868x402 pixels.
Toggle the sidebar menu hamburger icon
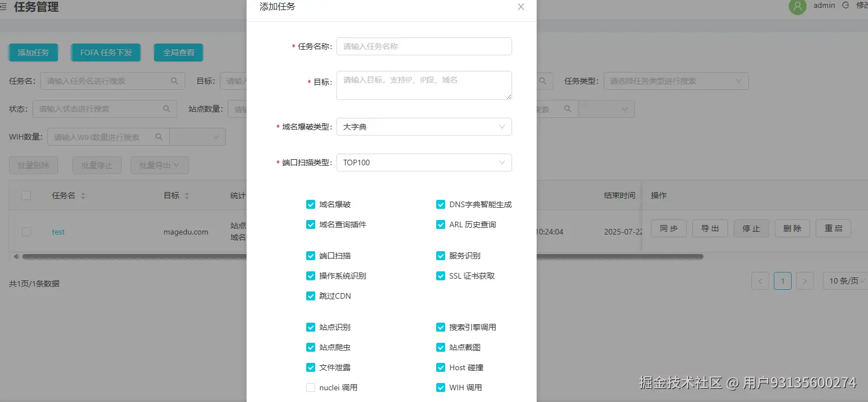tap(3, 7)
